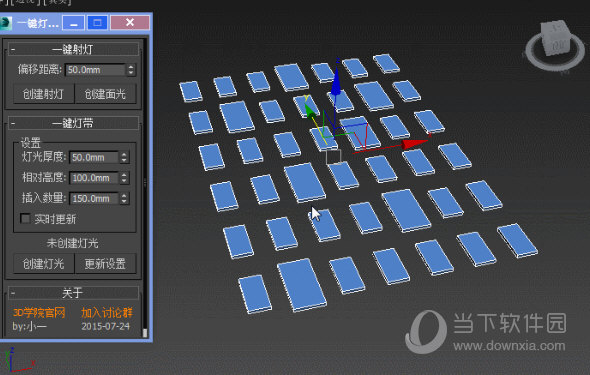The image size is (590, 375).
Task: Close the 一键灯 script window
Action: (130, 23)
